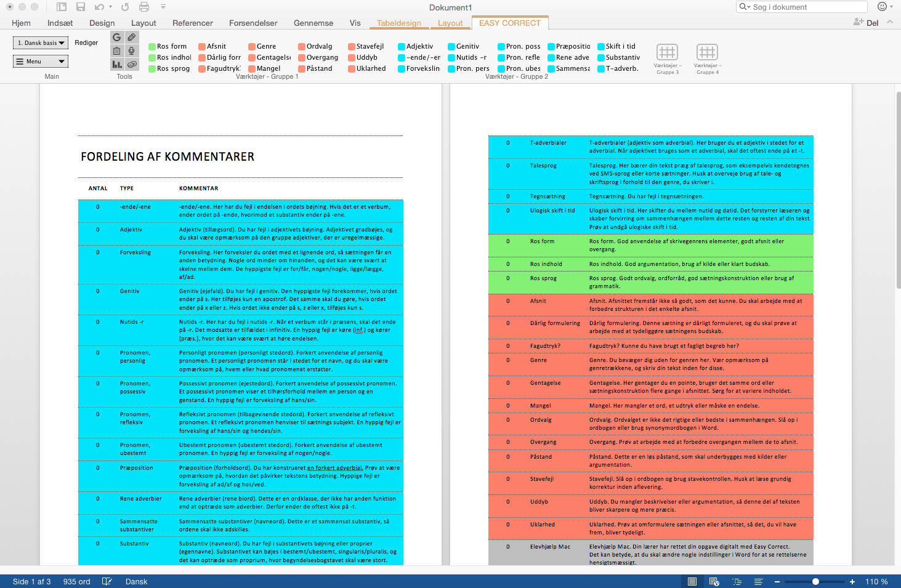Insert the Genre comment
This screenshot has height=588, width=901.
262,46
